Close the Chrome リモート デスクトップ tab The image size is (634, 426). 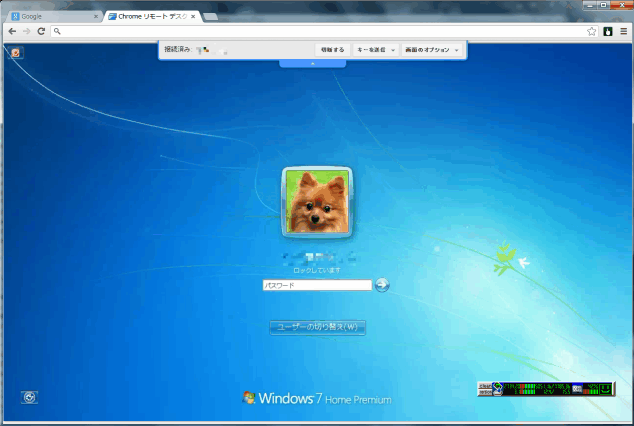click(x=193, y=17)
